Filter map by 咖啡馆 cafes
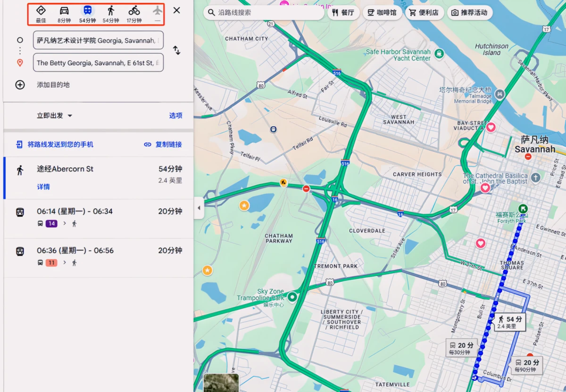 382,13
